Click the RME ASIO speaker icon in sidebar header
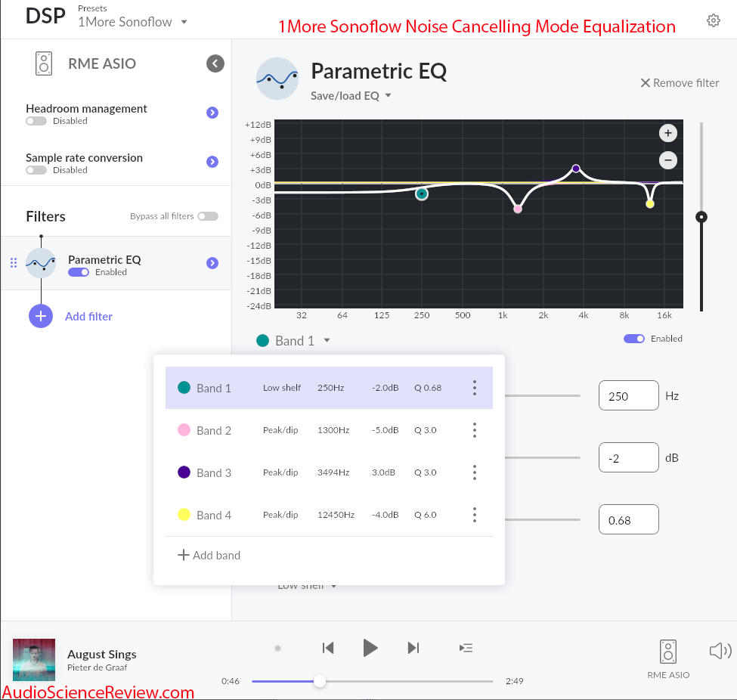This screenshot has width=737, height=700. (44, 63)
